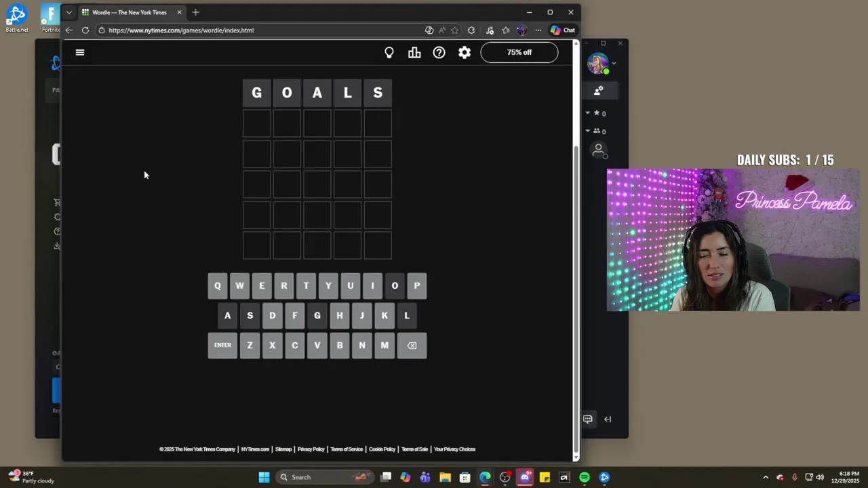Tap the T key on Wordle keyboard
868x488 pixels.
pos(306,285)
